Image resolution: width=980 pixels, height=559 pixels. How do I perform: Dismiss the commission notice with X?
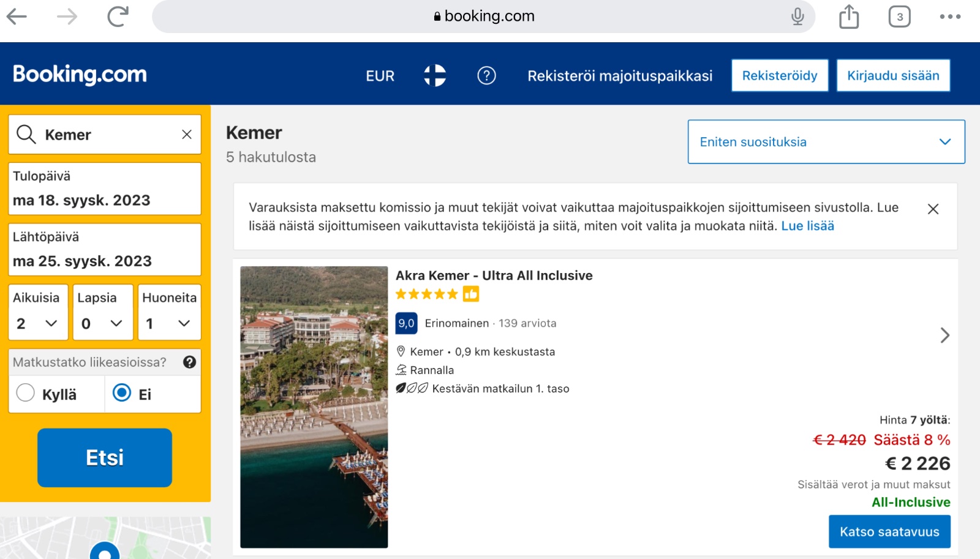coord(933,209)
